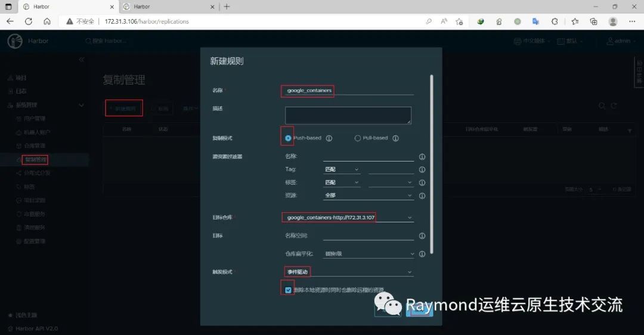Add page to favorites with star-plus icon
Screen dimensions: 644x335
(459, 21)
